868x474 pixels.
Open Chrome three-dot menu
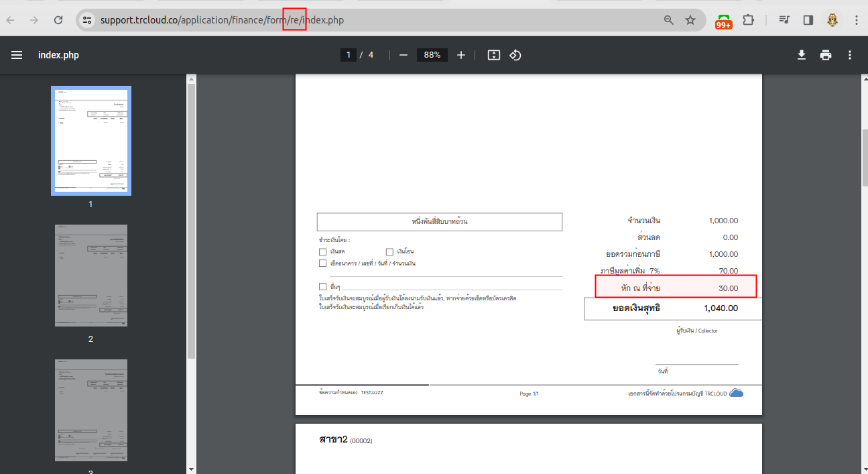tap(857, 20)
